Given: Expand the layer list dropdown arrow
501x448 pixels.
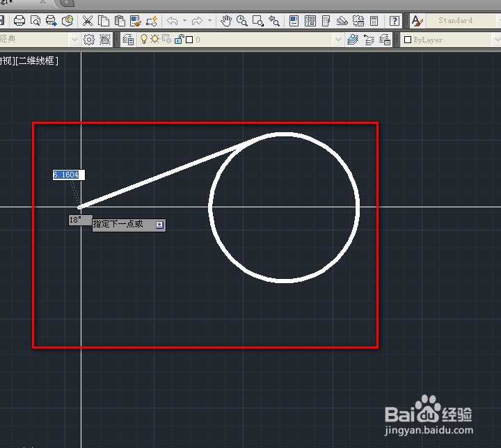Looking at the screenshot, I should pos(337,40).
